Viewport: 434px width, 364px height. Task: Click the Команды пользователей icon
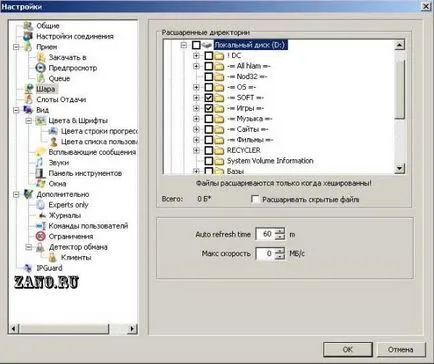click(40, 226)
